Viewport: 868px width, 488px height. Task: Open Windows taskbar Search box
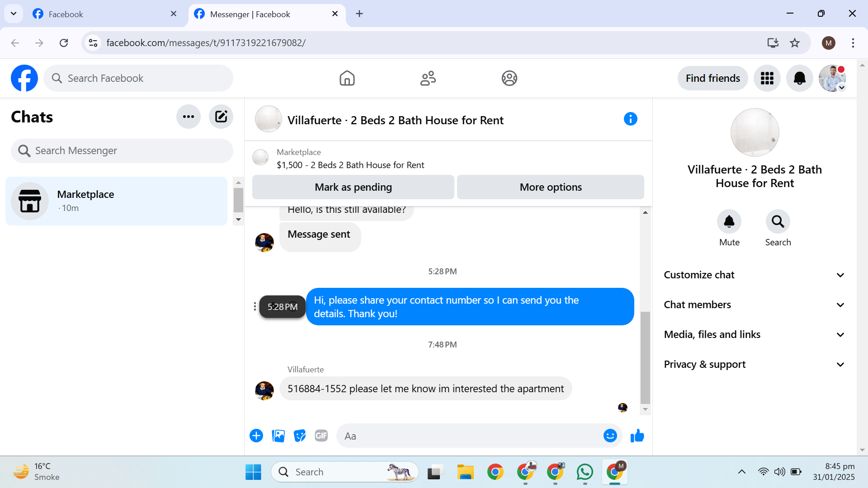pos(344,472)
